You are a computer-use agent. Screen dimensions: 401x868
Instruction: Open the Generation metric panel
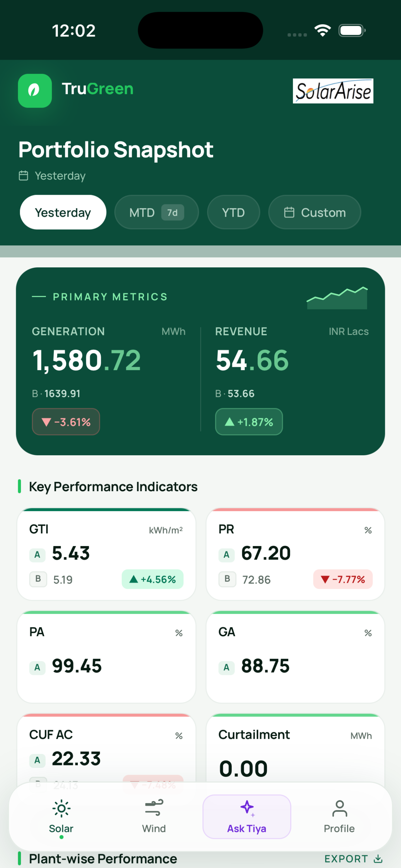[x=108, y=379]
